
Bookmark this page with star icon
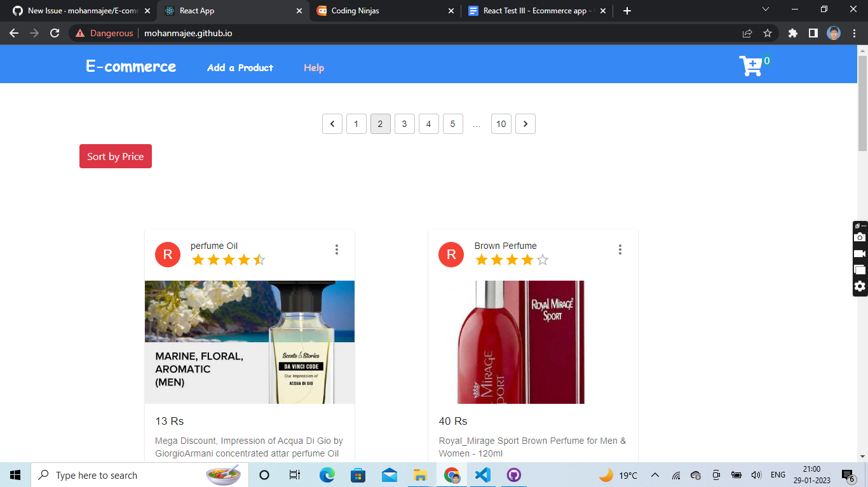click(768, 33)
